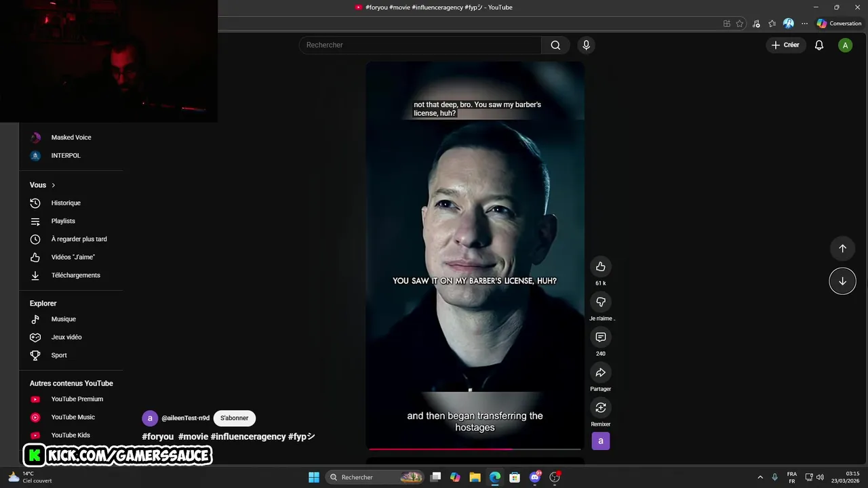The width and height of the screenshot is (868, 488).
Task: Click the taskbar Rechercher search box
Action: (x=375, y=477)
